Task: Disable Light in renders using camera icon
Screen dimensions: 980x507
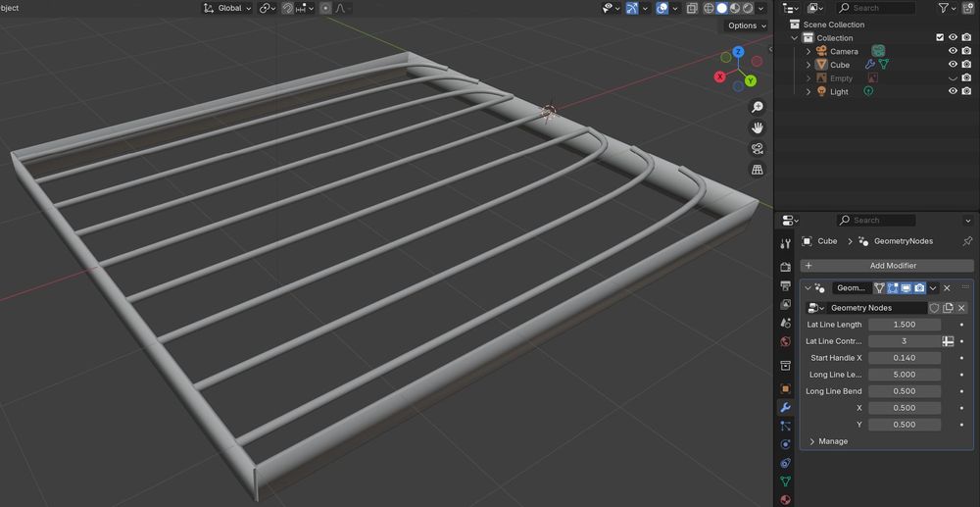Action: click(x=967, y=91)
